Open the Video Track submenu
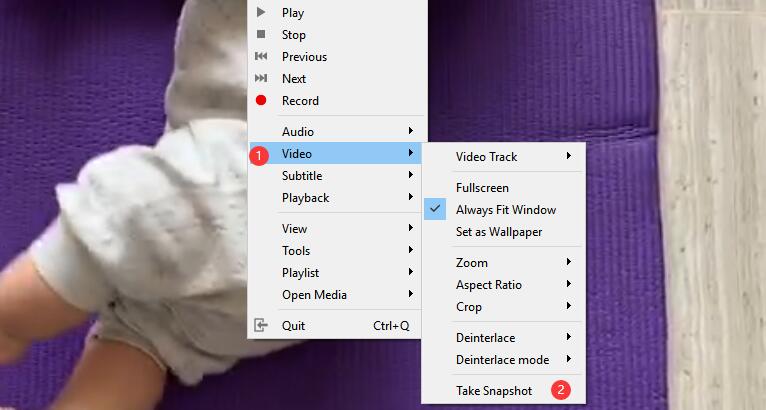Screen dimensions: 766x410 504,156
